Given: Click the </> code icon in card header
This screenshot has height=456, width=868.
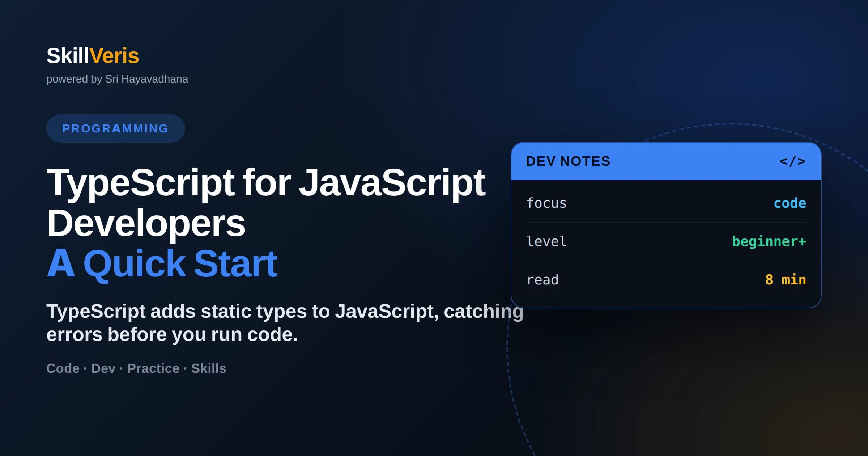Looking at the screenshot, I should [x=792, y=161].
